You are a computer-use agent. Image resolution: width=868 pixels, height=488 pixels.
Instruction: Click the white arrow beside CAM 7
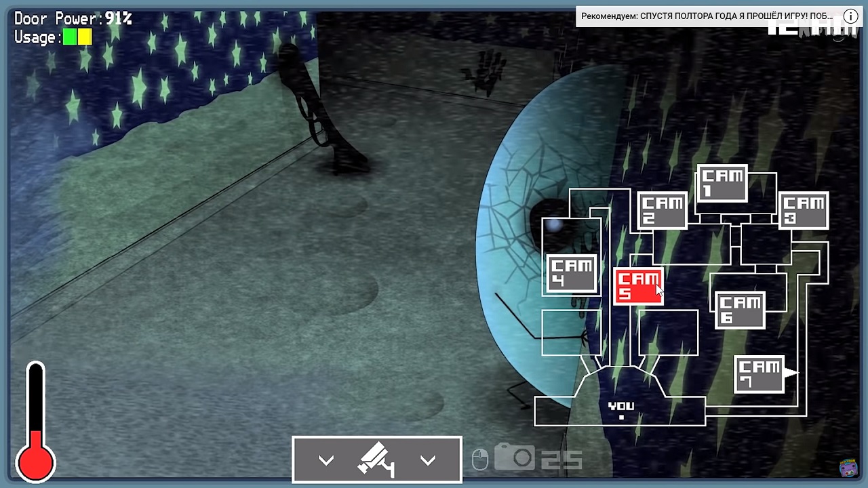tap(791, 372)
